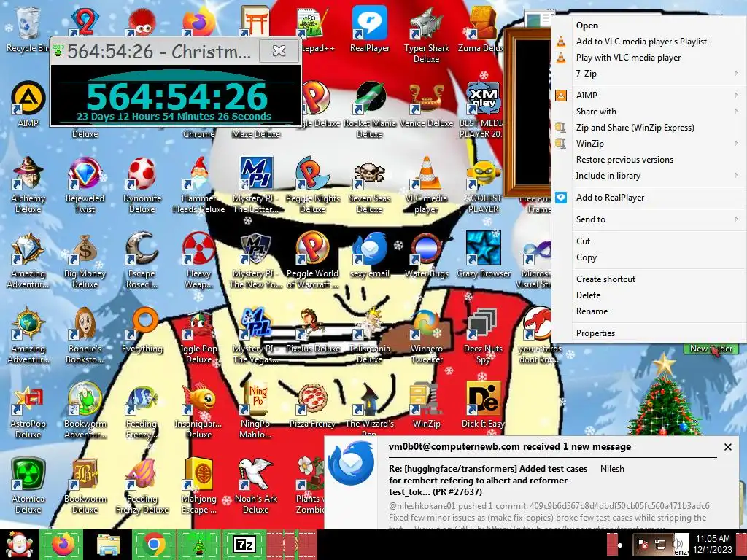Image resolution: width=747 pixels, height=560 pixels.
Task: Expand the 7-Zip submenu
Action: click(x=649, y=74)
